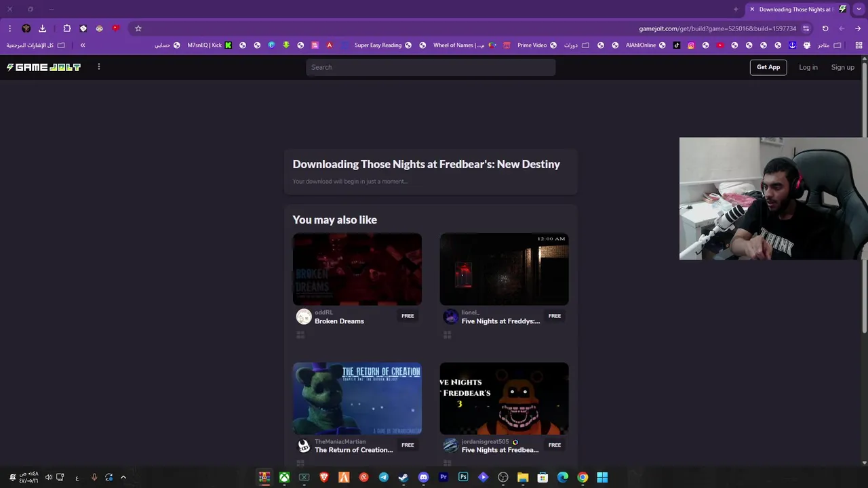Open the browser downloads icon

coord(42,28)
